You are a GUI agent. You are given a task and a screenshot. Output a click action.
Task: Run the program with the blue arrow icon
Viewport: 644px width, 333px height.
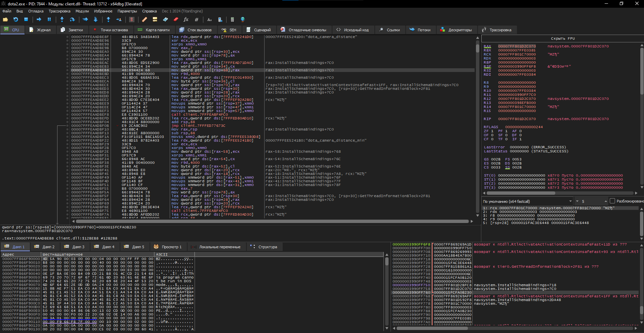[x=39, y=20]
